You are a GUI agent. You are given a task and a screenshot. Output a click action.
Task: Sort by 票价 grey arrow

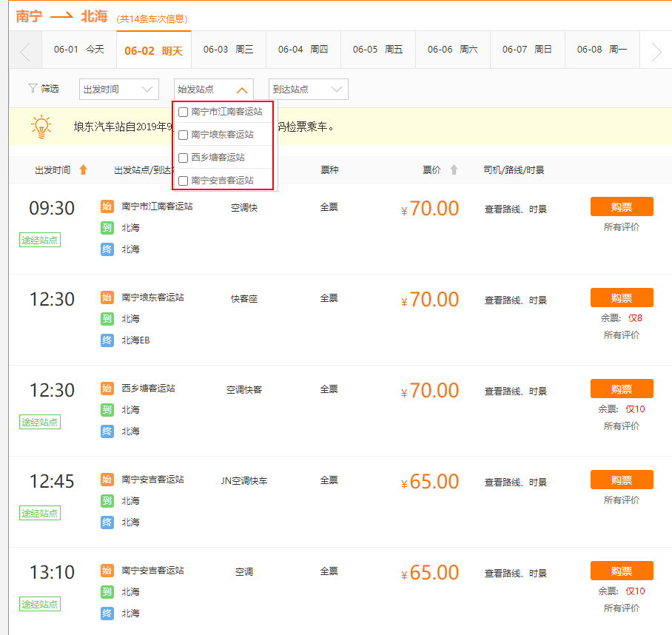pos(454,170)
